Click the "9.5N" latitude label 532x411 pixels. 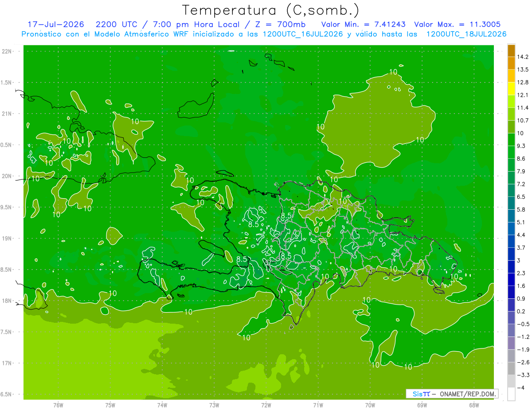pos(6,207)
